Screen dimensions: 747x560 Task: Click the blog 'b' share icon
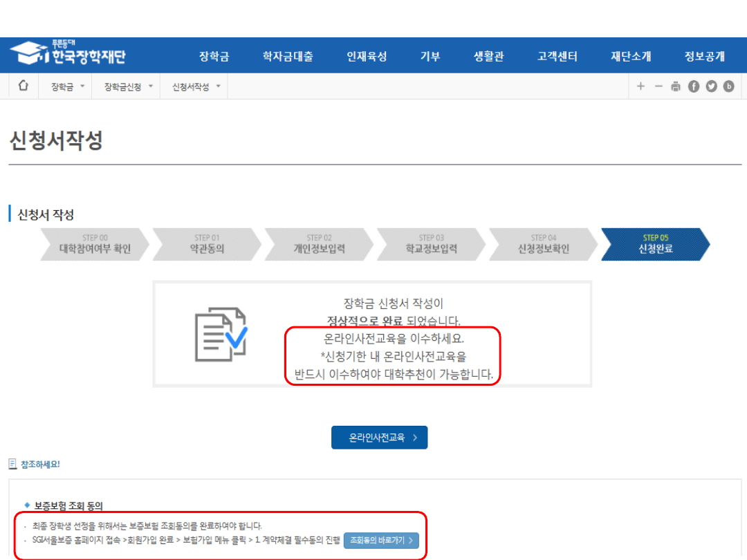728,86
